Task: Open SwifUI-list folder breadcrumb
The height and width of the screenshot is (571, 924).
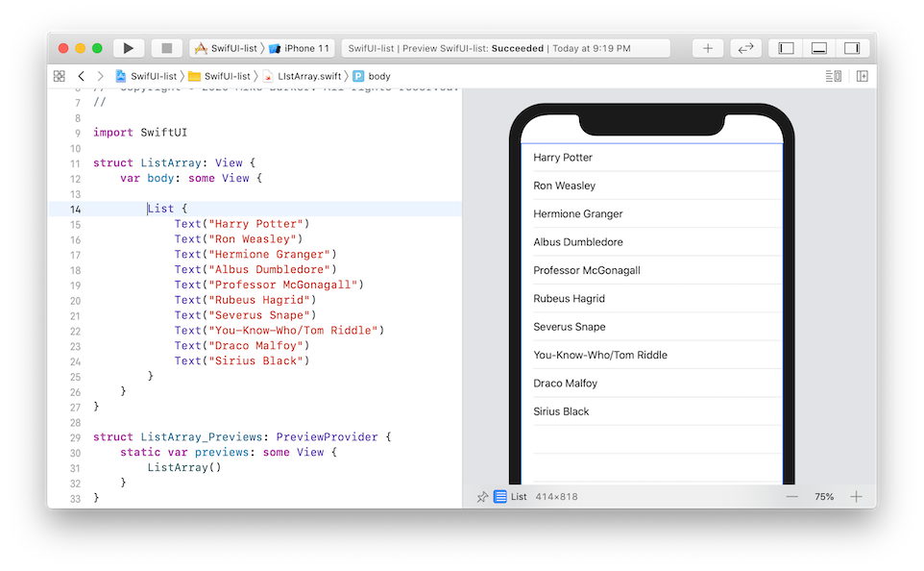Action: 219,76
